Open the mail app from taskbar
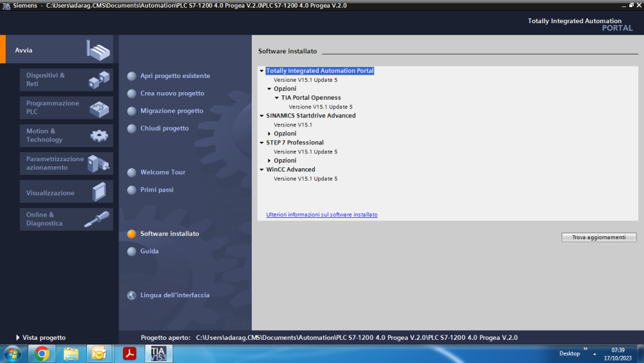644x363 pixels. tap(99, 354)
